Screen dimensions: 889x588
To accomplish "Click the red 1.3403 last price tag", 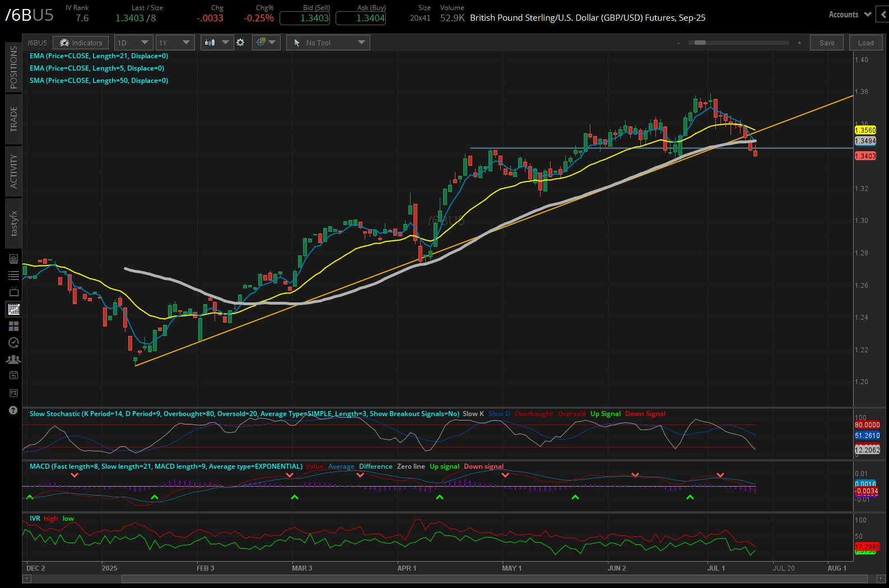I will [865, 156].
